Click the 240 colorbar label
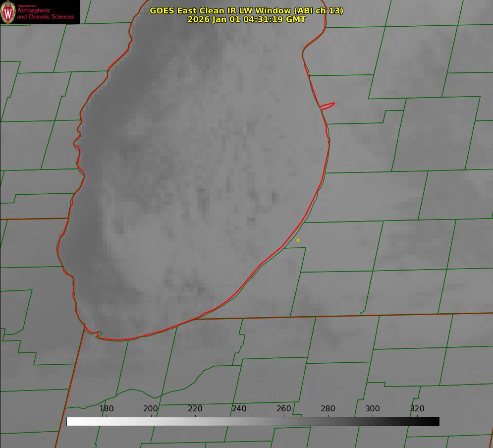Viewport: 493px width, 448px height. [x=239, y=408]
